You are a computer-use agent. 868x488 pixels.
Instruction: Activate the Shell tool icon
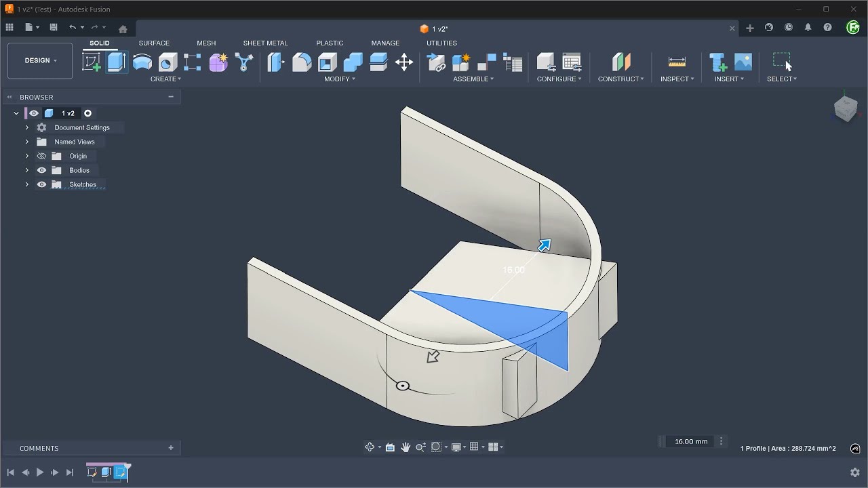pyautogui.click(x=328, y=62)
